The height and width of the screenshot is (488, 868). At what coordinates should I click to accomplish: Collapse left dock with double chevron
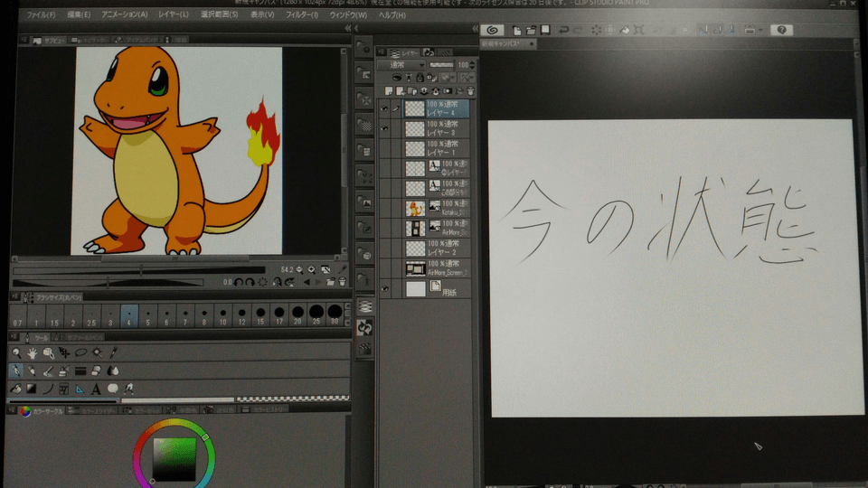pos(347,28)
